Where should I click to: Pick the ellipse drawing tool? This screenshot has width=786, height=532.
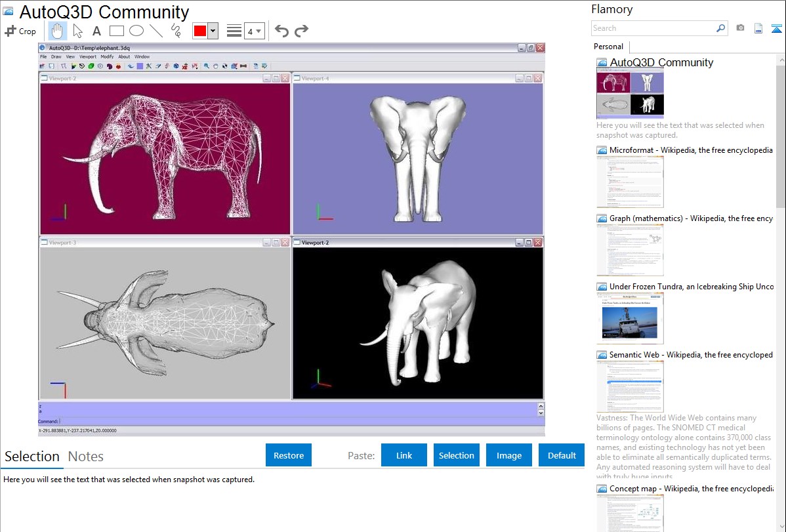point(136,31)
